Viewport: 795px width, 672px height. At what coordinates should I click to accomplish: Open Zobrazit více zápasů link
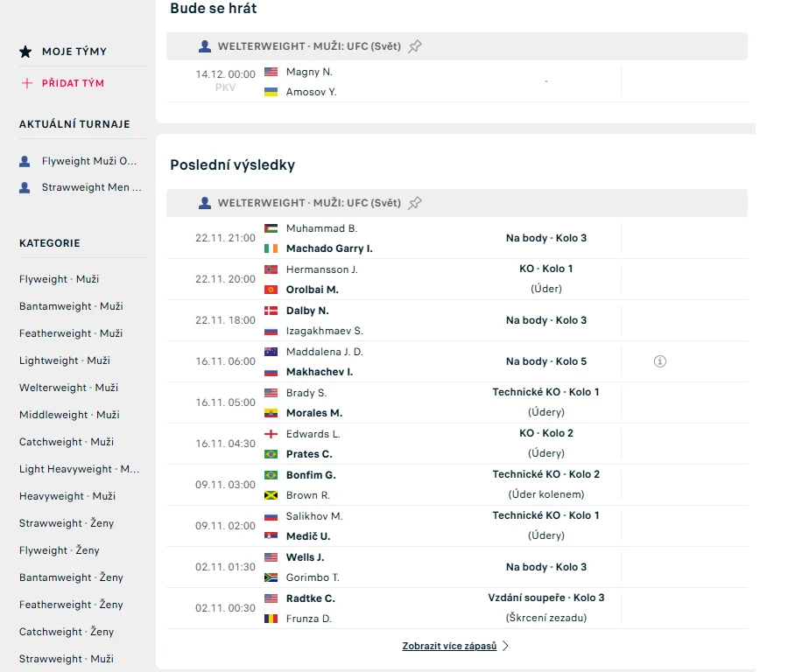tap(449, 646)
